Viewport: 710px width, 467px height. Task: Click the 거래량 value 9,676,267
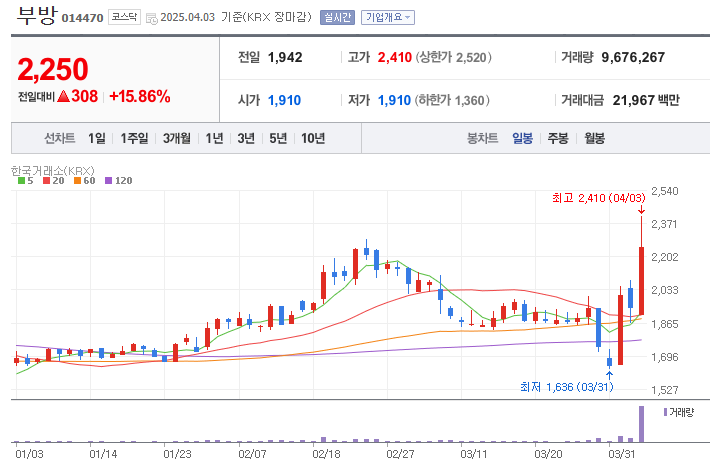point(633,58)
